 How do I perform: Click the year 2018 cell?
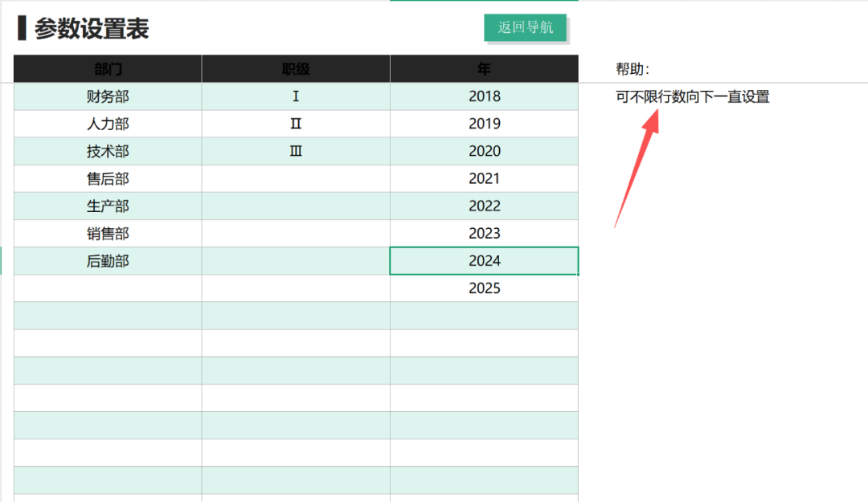tap(484, 96)
